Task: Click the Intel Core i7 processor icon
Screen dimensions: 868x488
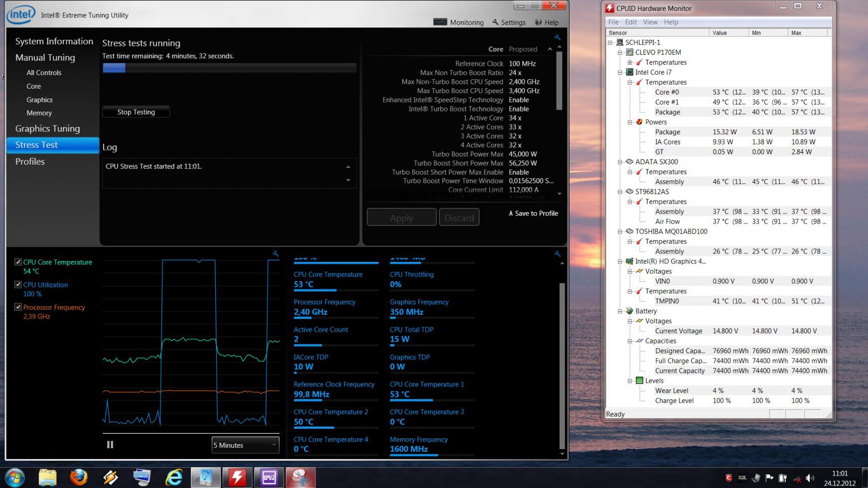Action: [630, 72]
